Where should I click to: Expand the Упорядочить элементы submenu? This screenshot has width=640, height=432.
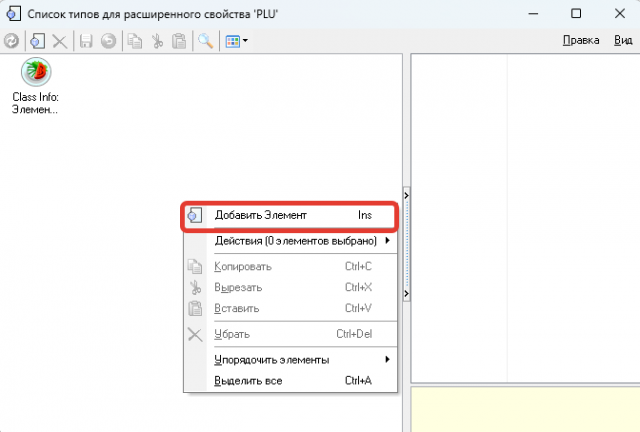coord(290,360)
